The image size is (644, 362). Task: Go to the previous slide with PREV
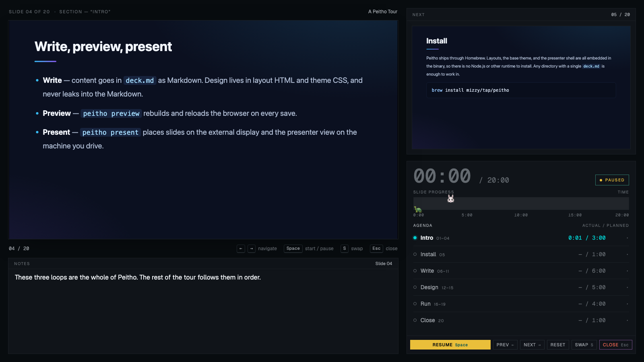click(505, 345)
